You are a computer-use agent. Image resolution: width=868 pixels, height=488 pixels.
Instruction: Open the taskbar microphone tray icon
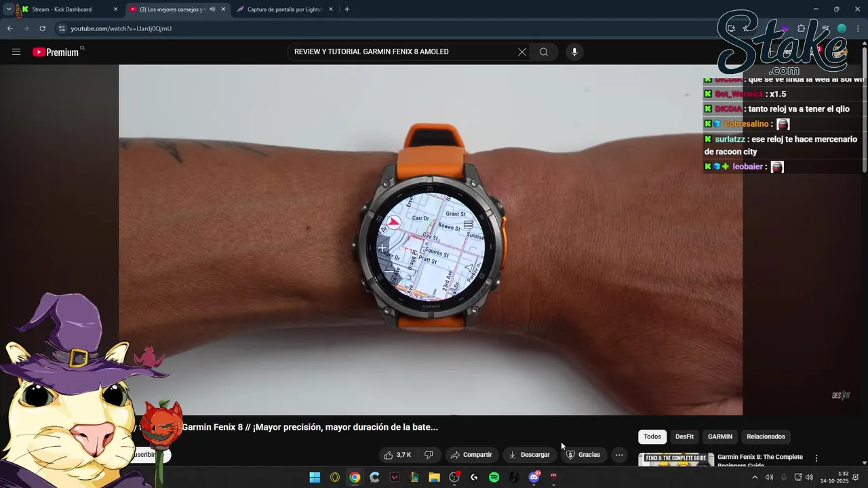tap(784, 477)
